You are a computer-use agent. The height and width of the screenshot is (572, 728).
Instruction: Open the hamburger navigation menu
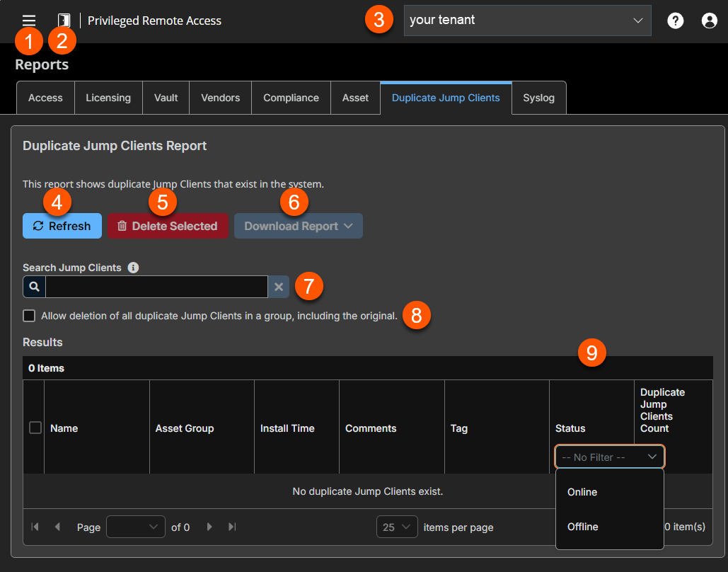point(29,21)
